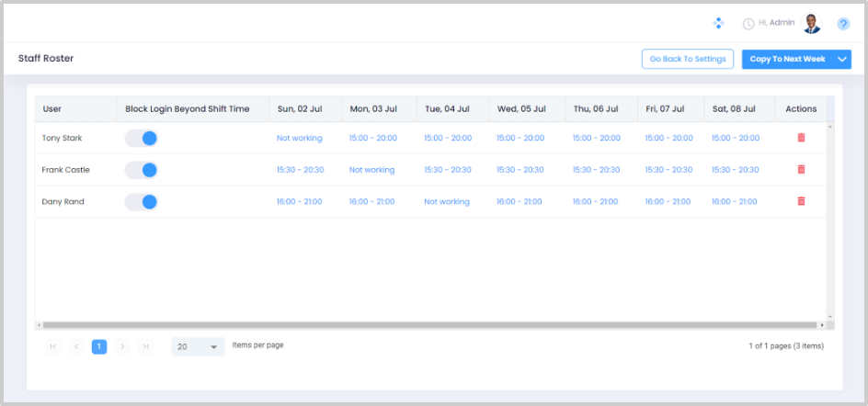The width and height of the screenshot is (868, 406).
Task: Open the items per page dropdown
Action: [x=198, y=346]
